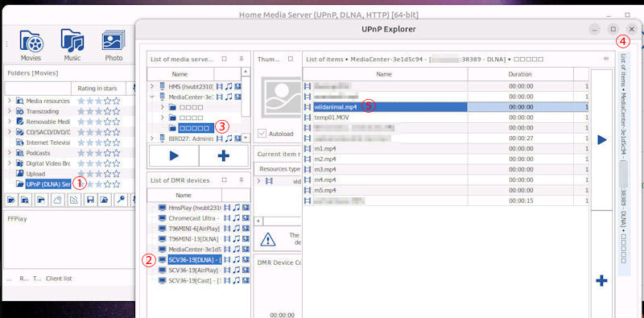The image size is (644, 318).
Task: Expand the first folder under MediaCenter
Action: [x=162, y=107]
